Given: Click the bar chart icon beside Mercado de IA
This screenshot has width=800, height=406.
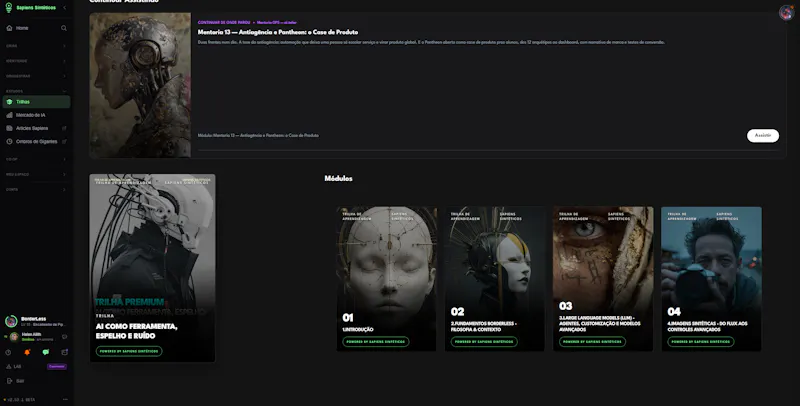Looking at the screenshot, I should (9, 115).
